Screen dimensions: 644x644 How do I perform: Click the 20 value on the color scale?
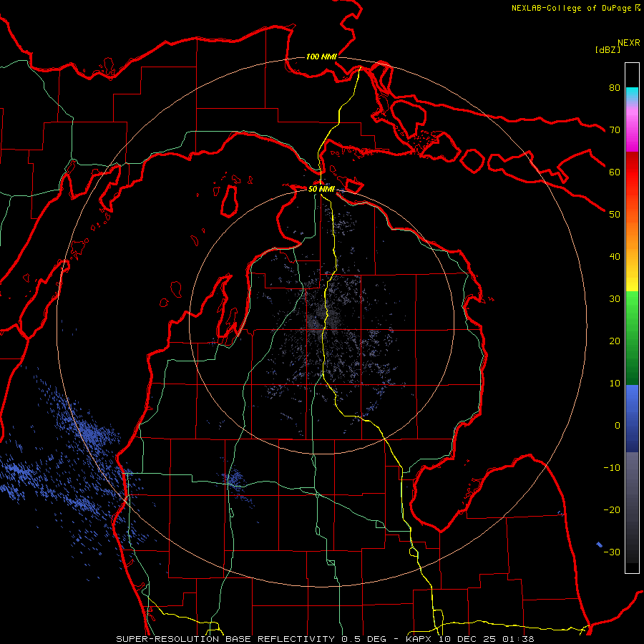[x=615, y=341]
